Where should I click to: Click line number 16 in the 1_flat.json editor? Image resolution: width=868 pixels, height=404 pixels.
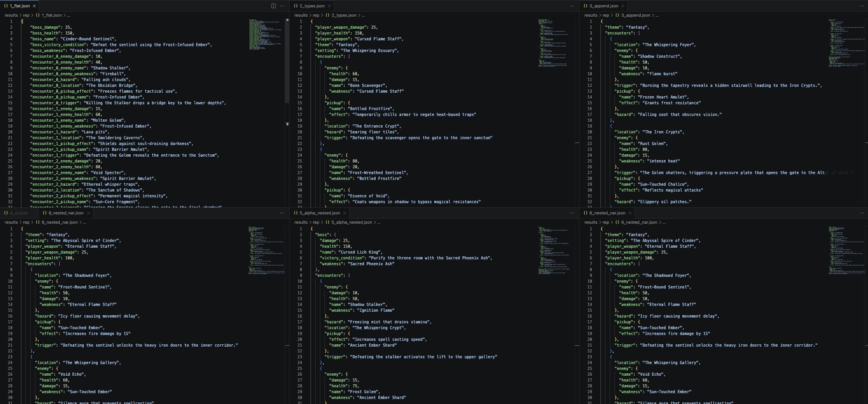(x=10, y=109)
